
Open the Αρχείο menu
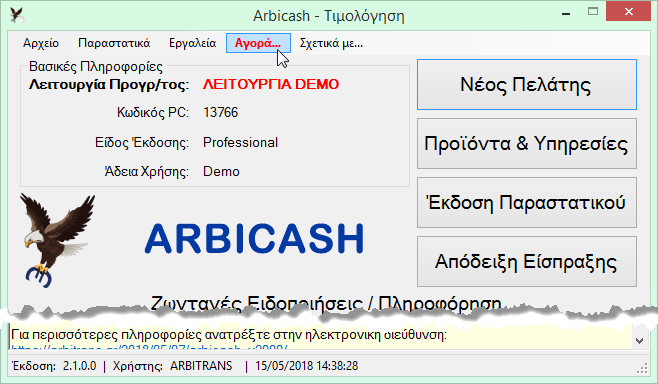tap(41, 43)
